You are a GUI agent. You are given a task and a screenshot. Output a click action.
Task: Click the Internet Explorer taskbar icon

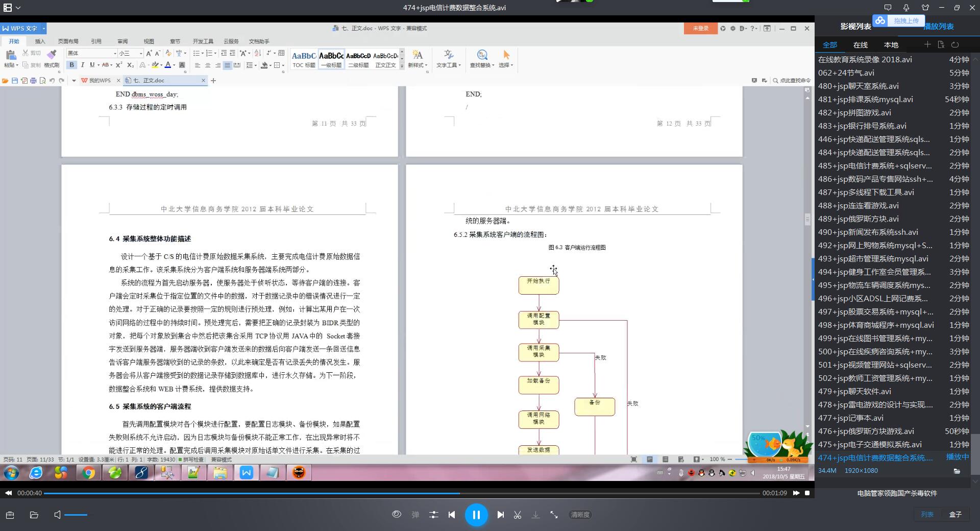coord(36,473)
